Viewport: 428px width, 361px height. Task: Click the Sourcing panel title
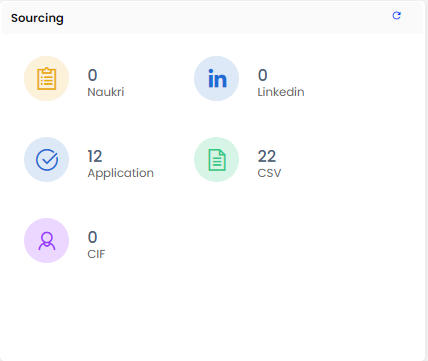pyautogui.click(x=37, y=18)
